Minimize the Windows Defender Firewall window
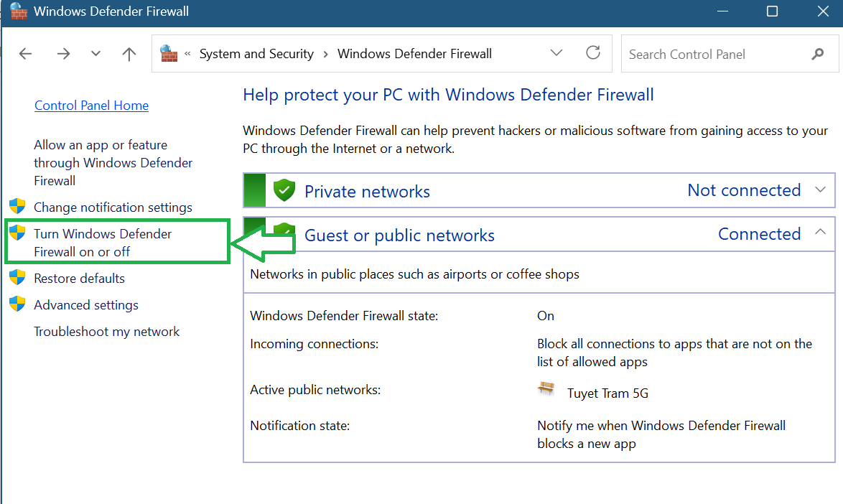This screenshot has width=843, height=504. point(722,11)
